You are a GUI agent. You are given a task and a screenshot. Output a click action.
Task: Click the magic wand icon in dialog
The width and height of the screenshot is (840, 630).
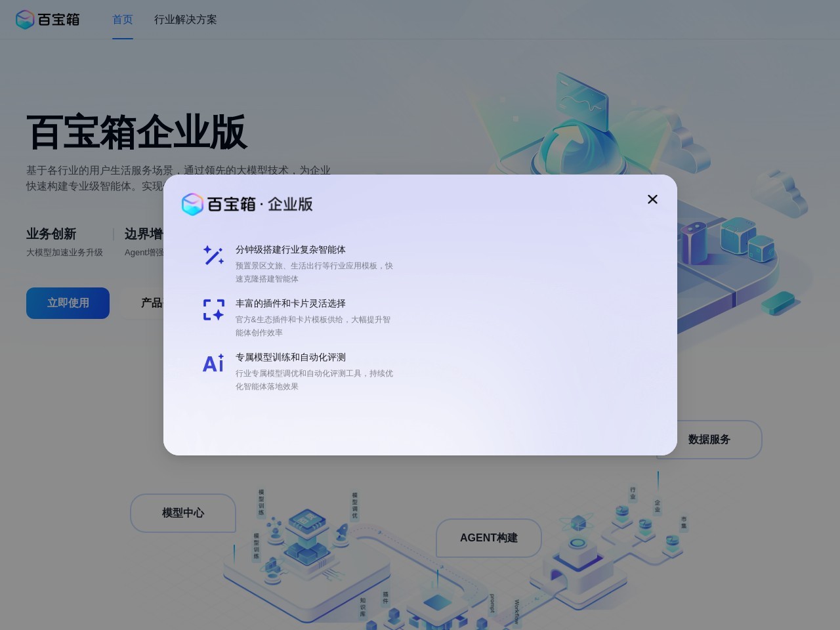[x=213, y=255]
